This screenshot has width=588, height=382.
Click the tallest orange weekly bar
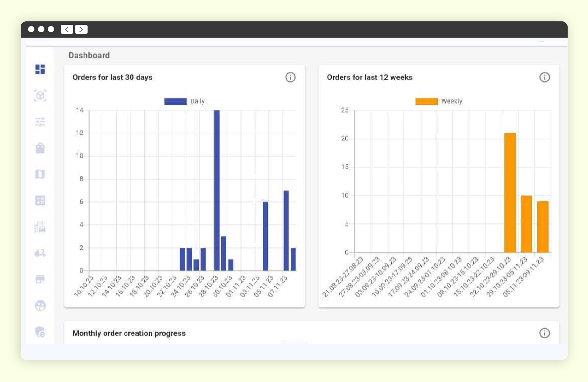[x=510, y=193]
